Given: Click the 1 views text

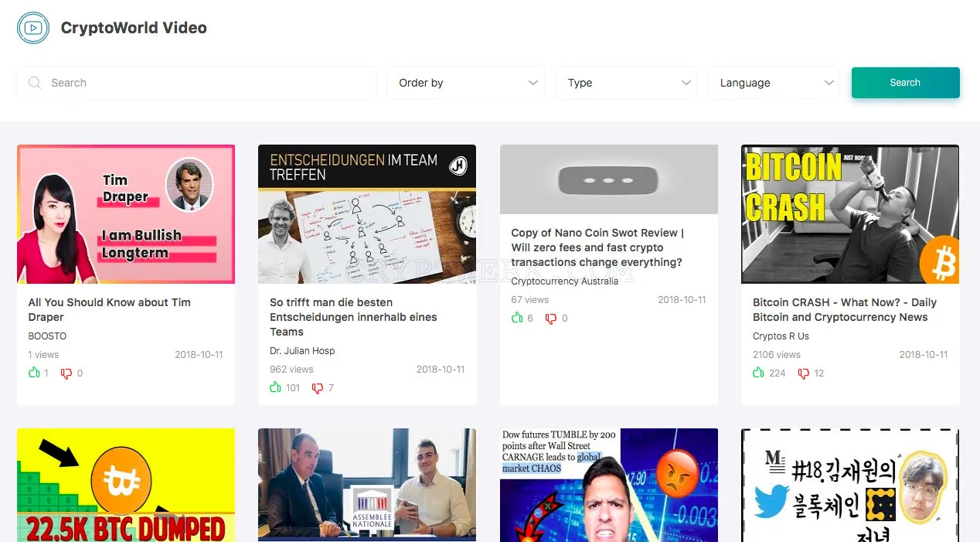Looking at the screenshot, I should (x=43, y=355).
